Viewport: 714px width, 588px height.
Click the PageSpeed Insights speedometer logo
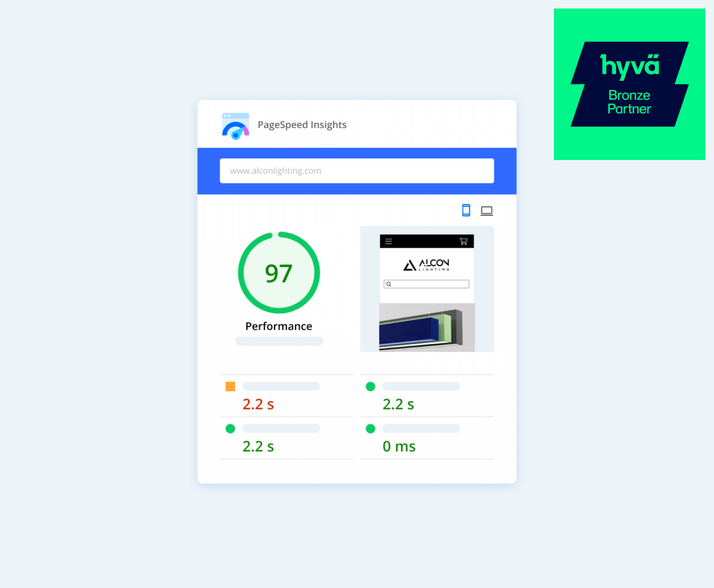(x=236, y=126)
